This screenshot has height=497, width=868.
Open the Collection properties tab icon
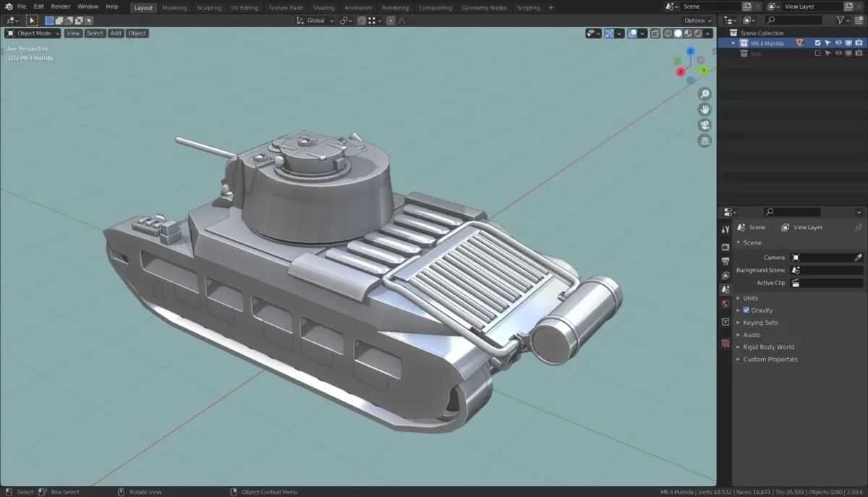(726, 321)
